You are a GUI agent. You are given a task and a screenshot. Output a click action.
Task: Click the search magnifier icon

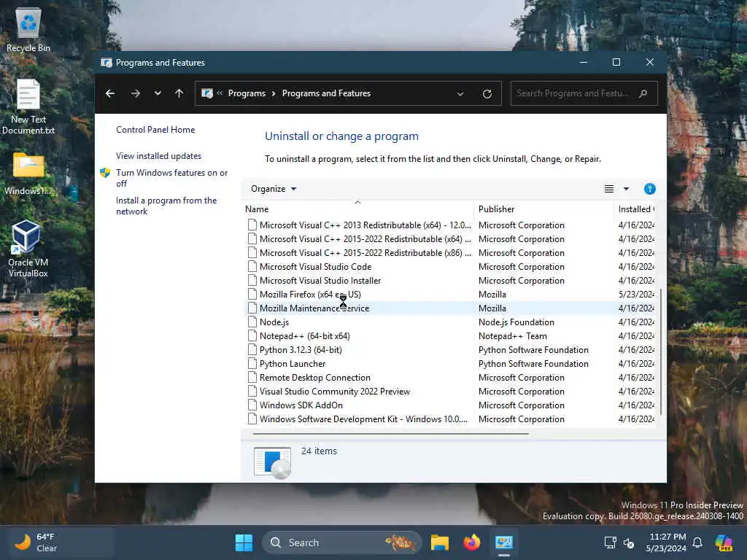[643, 93]
